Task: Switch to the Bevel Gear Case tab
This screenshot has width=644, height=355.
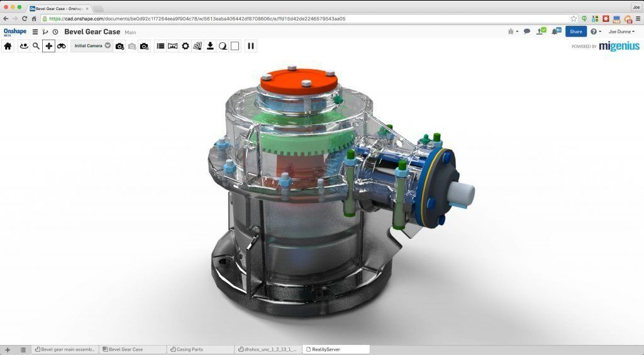Action: point(133,350)
